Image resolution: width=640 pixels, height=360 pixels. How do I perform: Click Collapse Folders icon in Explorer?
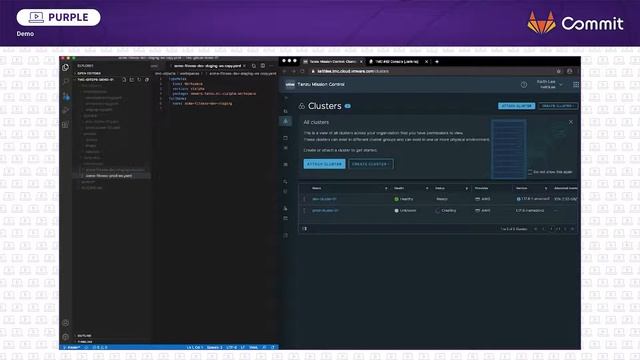pyautogui.click(x=147, y=80)
